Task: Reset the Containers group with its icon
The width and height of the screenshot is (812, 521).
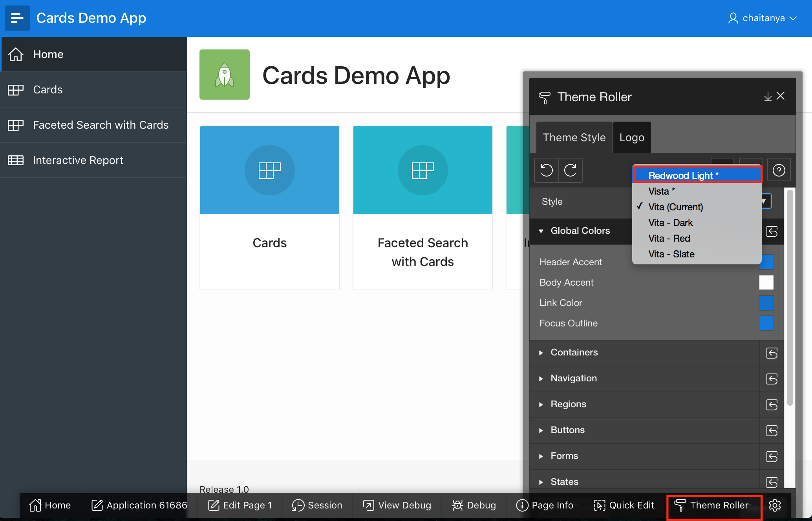Action: (x=772, y=353)
